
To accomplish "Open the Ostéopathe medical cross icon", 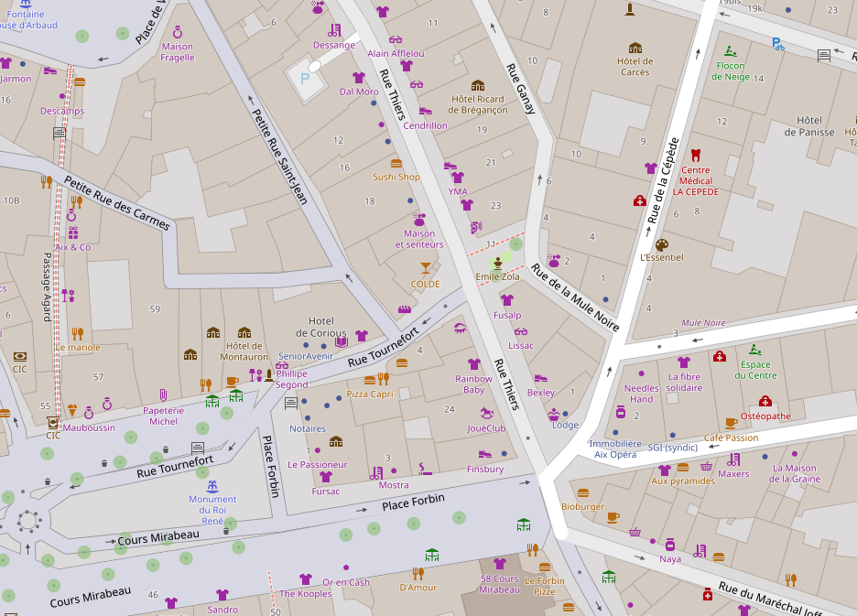I will pyautogui.click(x=765, y=401).
